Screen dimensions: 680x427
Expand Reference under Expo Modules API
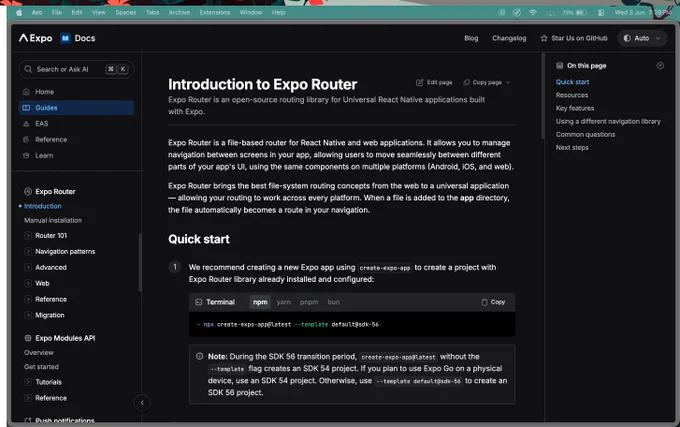[x=51, y=398]
